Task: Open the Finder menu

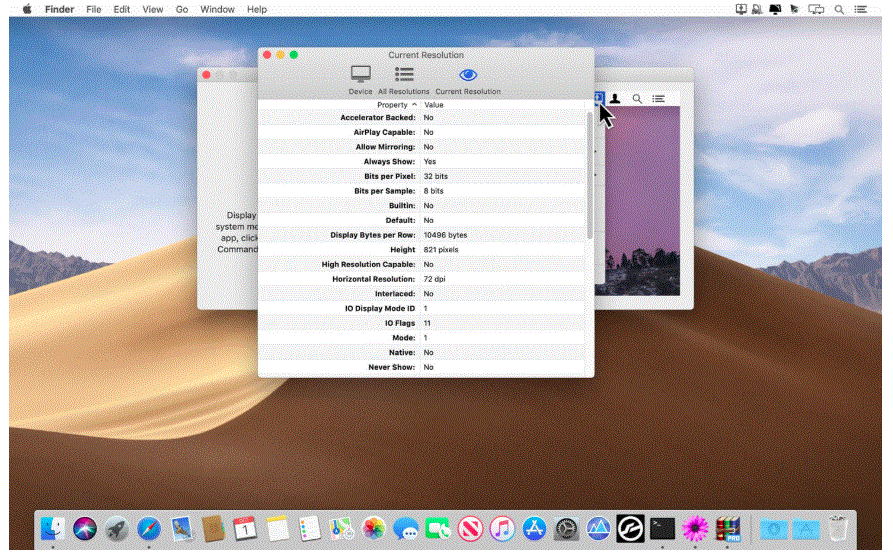Action: click(x=59, y=9)
